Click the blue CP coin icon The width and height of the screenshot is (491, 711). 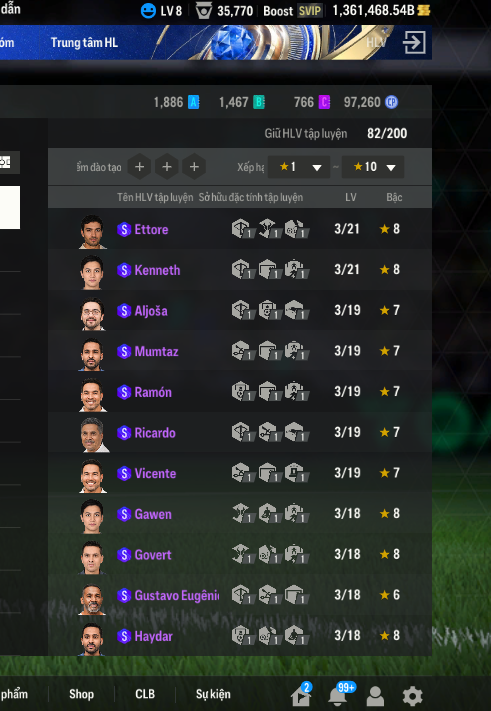(x=391, y=102)
